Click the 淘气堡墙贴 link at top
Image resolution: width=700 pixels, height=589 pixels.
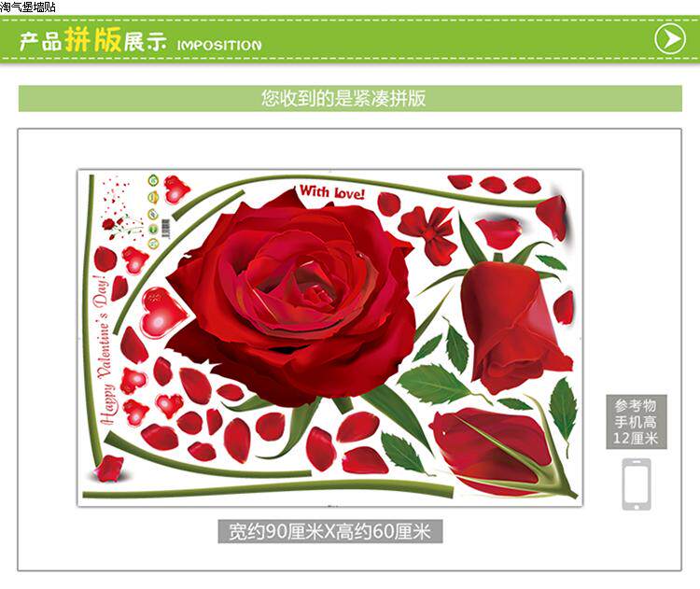[28, 7]
